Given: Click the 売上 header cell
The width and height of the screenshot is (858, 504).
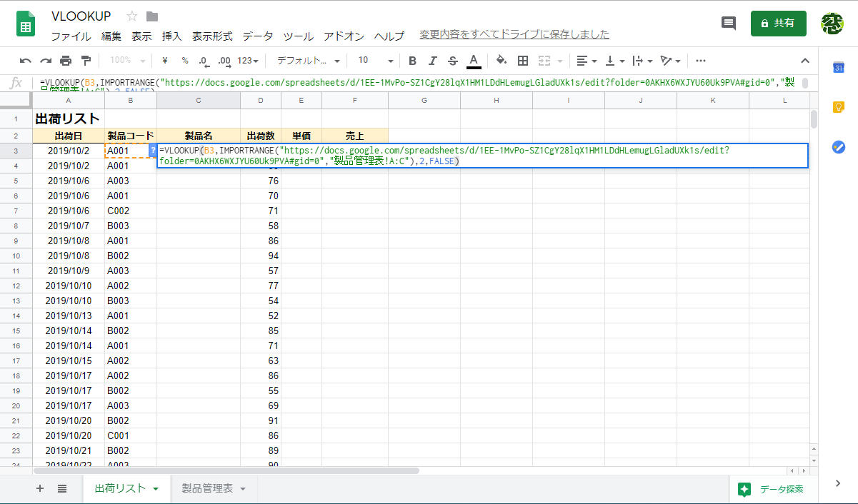Looking at the screenshot, I should [x=355, y=135].
